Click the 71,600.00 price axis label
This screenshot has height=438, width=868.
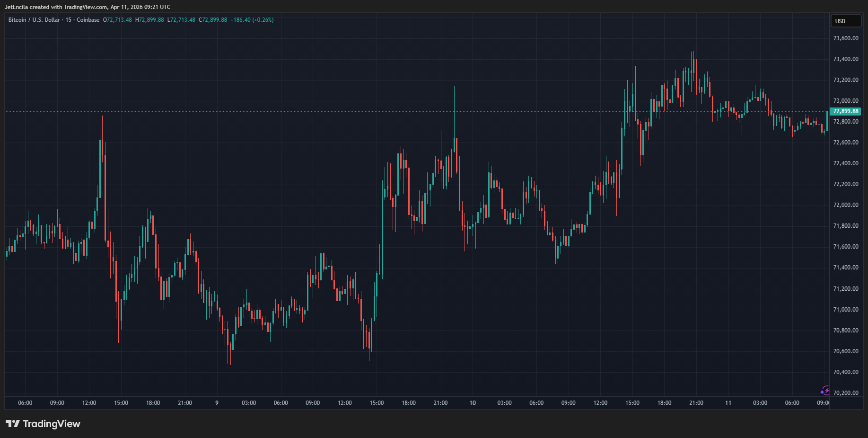coord(846,247)
